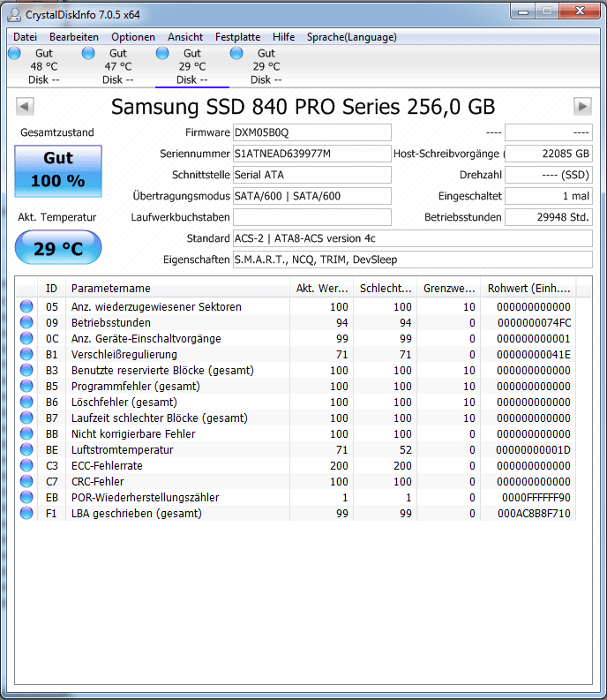Click raw value 000AC8B8F710
The width and height of the screenshot is (607, 700).
click(x=535, y=514)
